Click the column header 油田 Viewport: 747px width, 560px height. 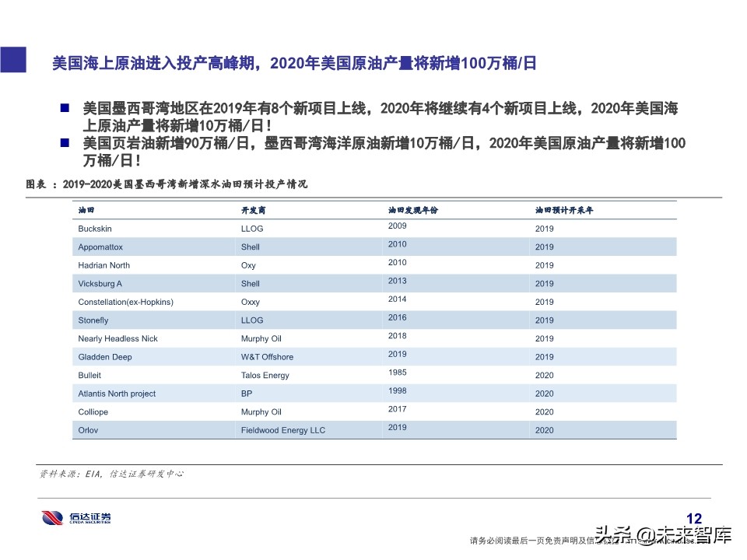(86, 210)
